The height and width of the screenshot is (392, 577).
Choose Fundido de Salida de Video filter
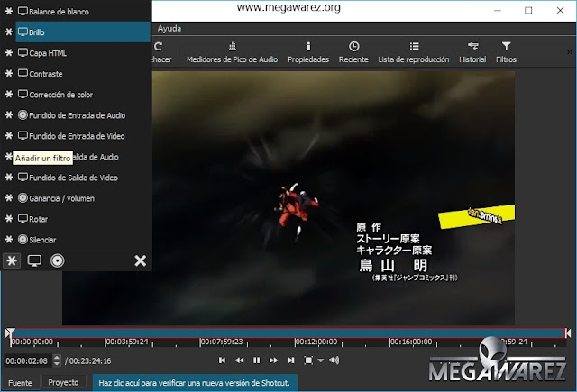(82, 178)
